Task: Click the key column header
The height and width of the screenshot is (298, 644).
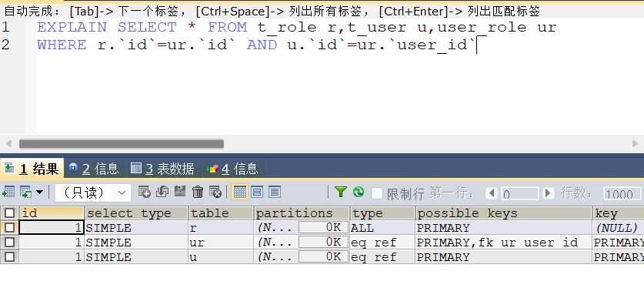Action: tap(618, 213)
